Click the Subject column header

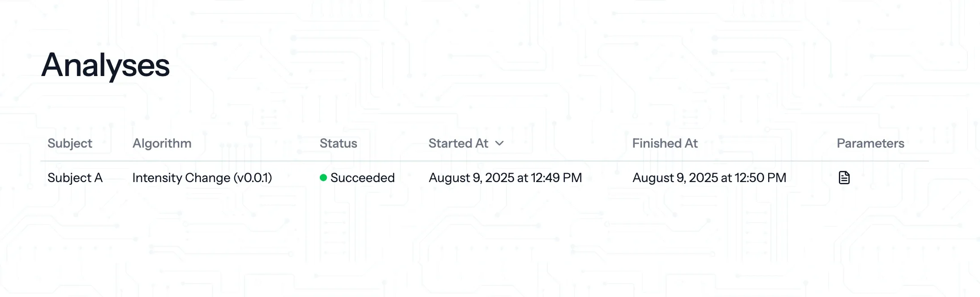click(x=70, y=143)
